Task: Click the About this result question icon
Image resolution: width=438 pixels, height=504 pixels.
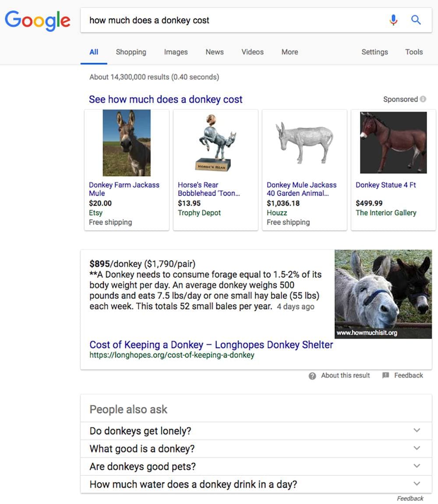Action: (x=312, y=376)
